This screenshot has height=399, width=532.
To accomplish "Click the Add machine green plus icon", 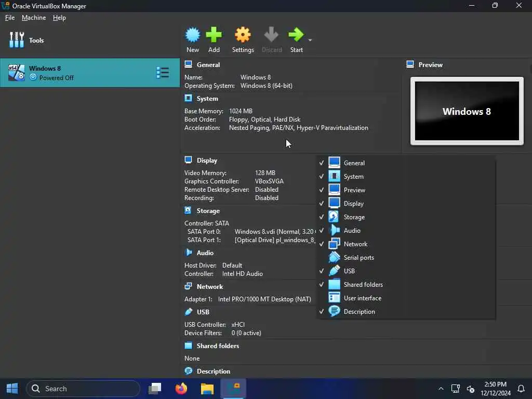I will [x=214, y=35].
